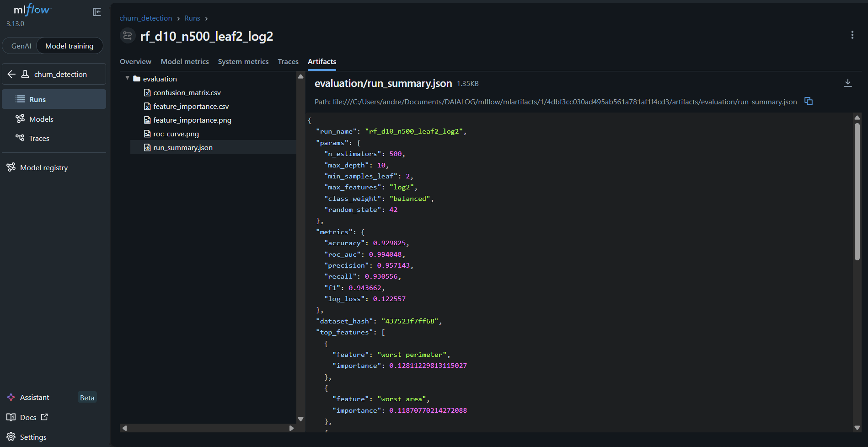Open Settings

pyautogui.click(x=33, y=437)
